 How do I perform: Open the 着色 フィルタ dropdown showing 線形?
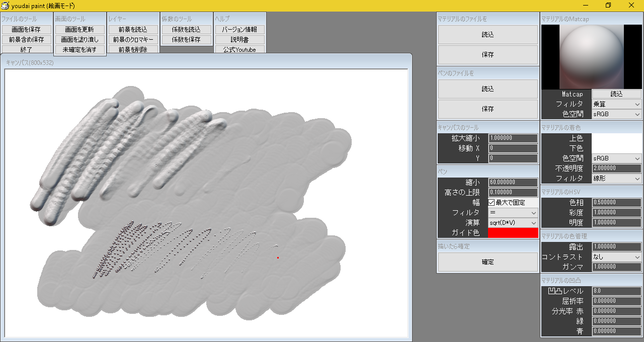click(616, 179)
